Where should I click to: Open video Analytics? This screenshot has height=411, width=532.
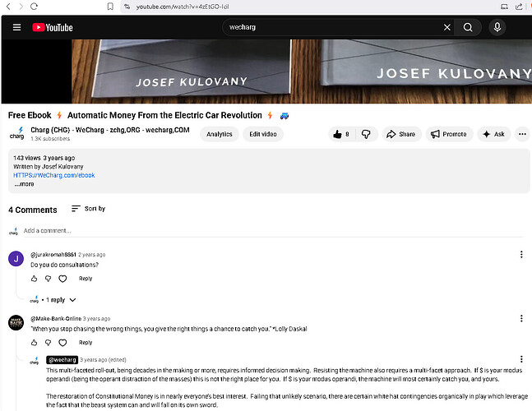click(x=220, y=134)
